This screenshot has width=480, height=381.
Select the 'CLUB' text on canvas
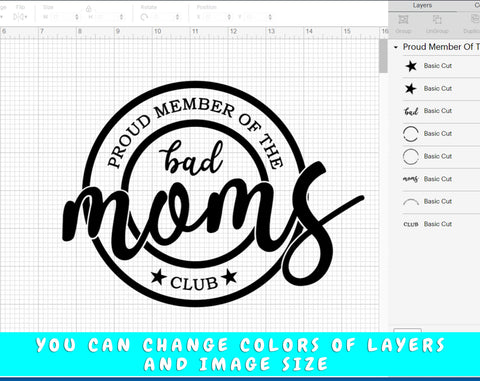(194, 283)
